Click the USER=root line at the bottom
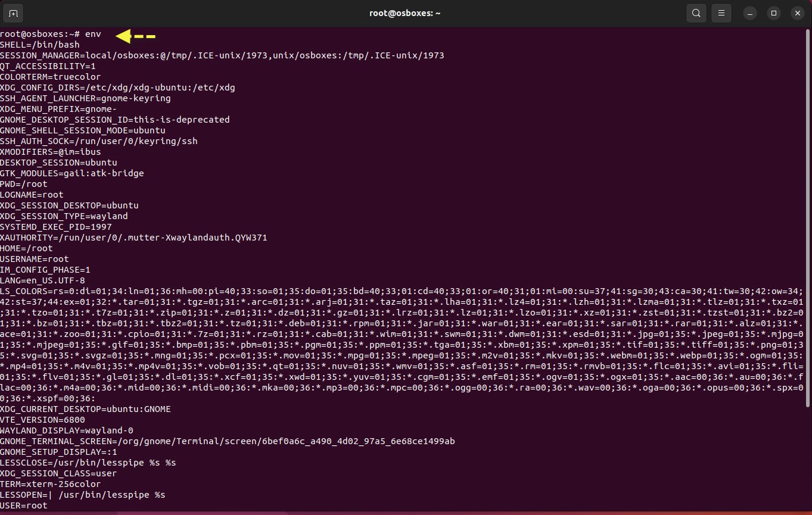This screenshot has height=515, width=812. [x=24, y=505]
